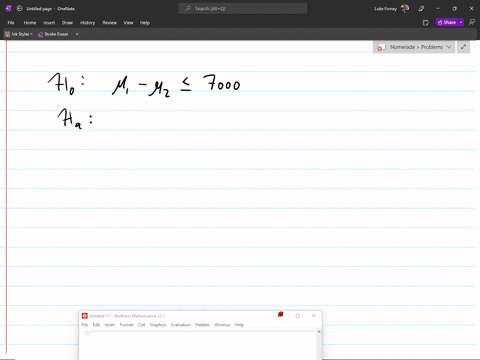This screenshot has height=360, width=480.
Task: Open the Palettes menu in Mathematica
Action: tap(202, 325)
